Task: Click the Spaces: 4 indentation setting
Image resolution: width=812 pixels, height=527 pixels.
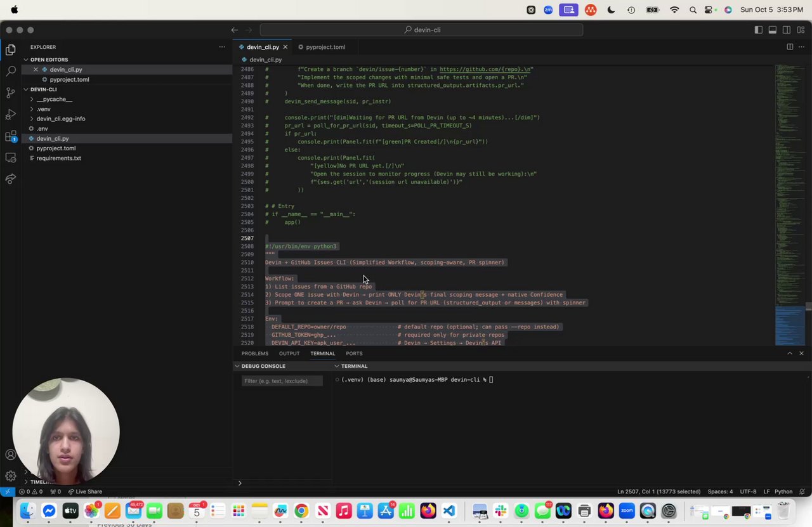Action: [720, 491]
